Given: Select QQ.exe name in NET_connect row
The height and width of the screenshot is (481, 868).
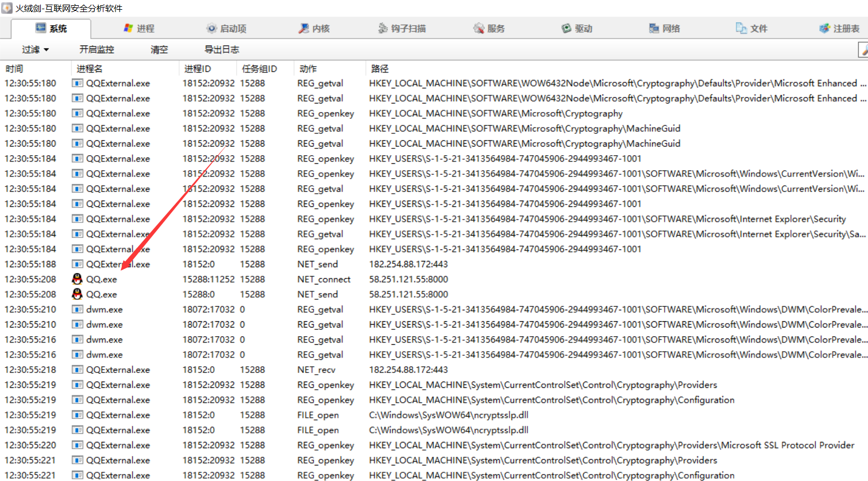Looking at the screenshot, I should (x=102, y=279).
